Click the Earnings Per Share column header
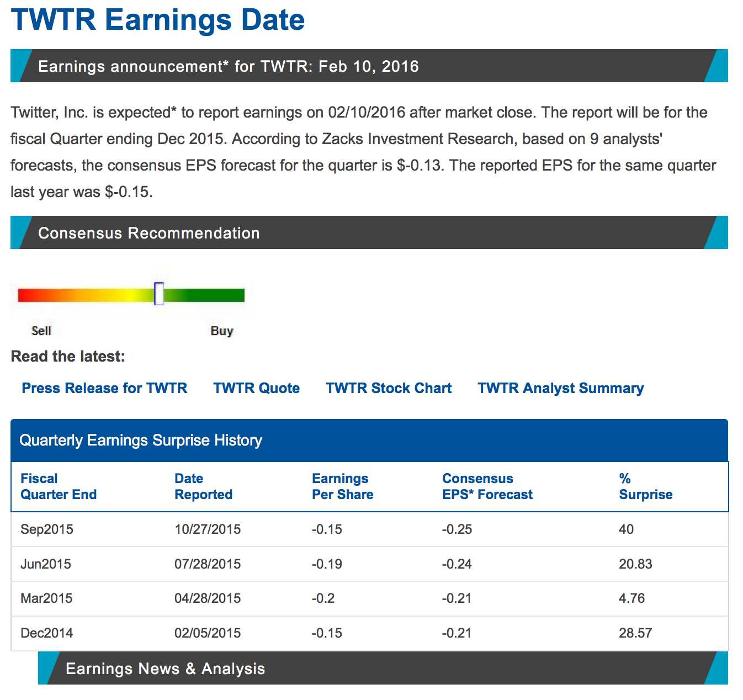743x700 pixels. click(x=343, y=486)
